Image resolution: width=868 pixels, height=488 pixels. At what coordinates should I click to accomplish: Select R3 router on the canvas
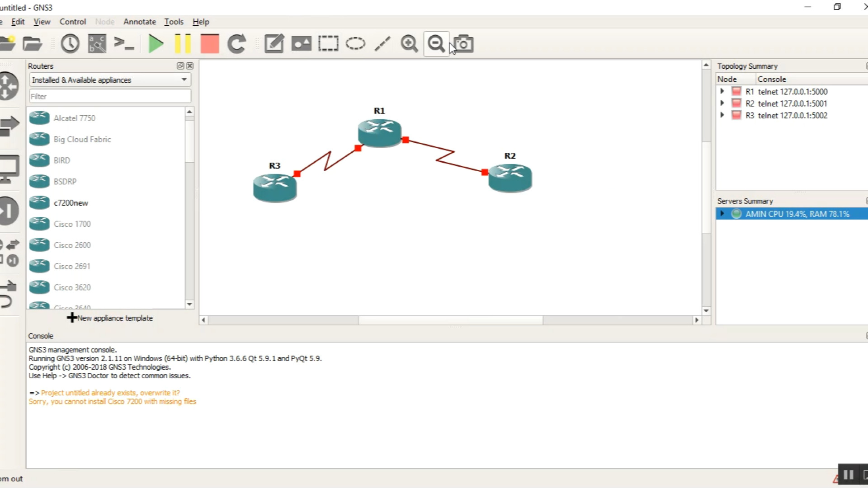[x=274, y=188]
